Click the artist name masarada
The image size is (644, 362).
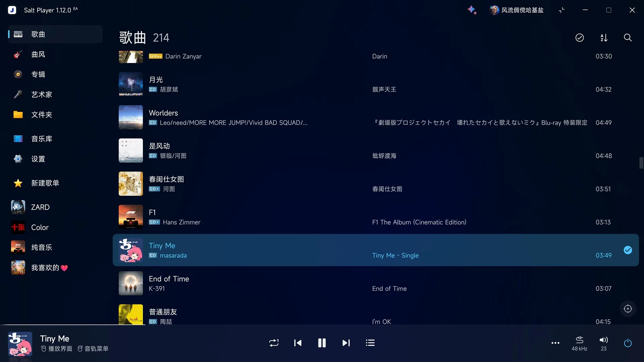click(x=173, y=255)
